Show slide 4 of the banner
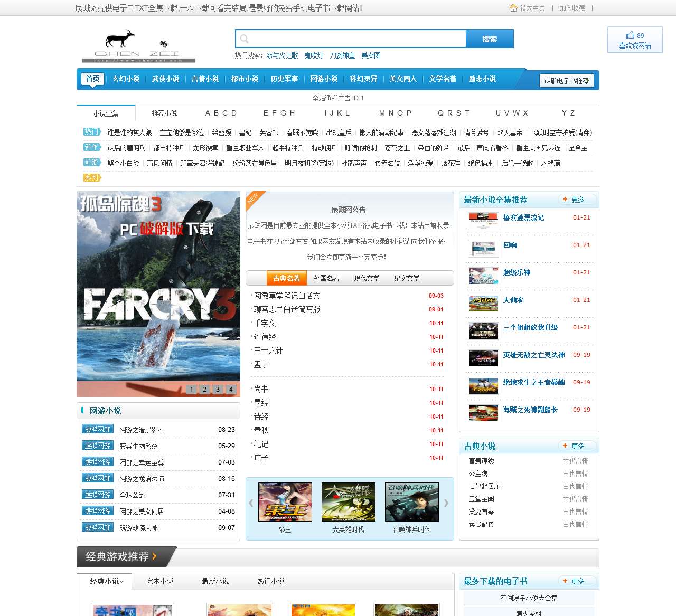Screen dimensions: 676x616 click(x=231, y=390)
